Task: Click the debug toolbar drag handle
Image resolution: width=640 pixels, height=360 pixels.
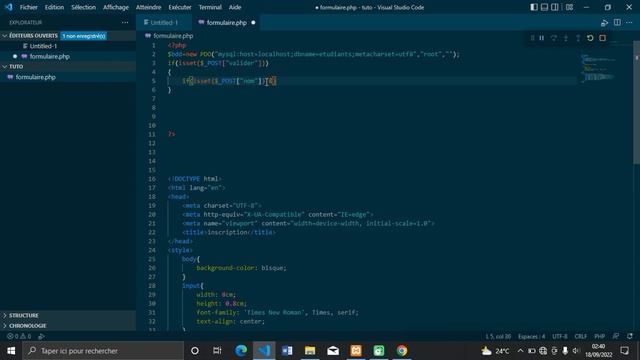Action: point(532,38)
